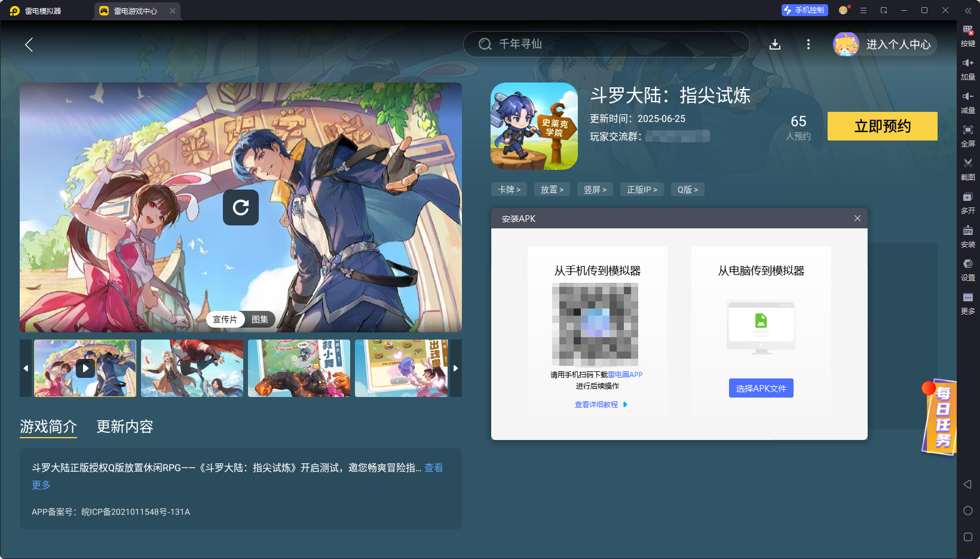This screenshot has width=980, height=559.
Task: Switch media view to 图集
Action: [x=260, y=319]
